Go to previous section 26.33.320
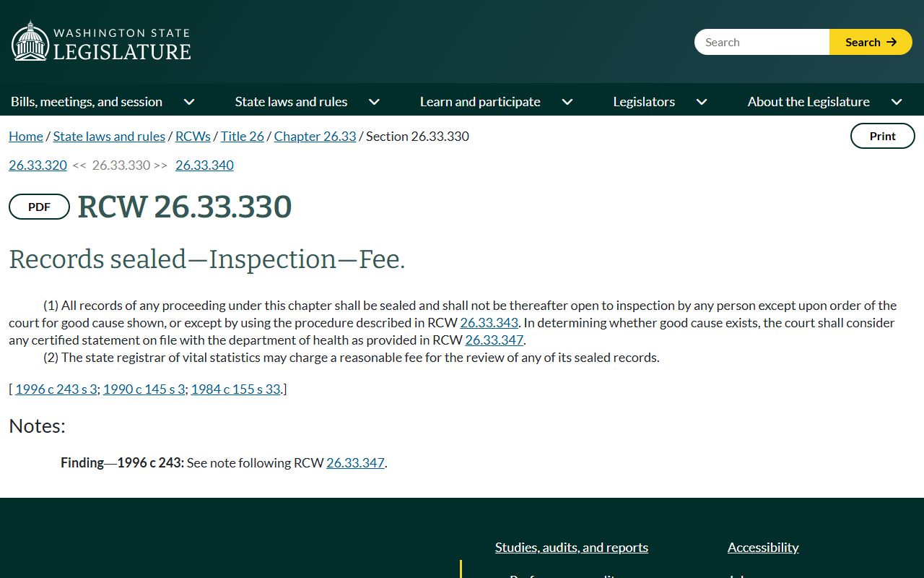 tap(38, 165)
